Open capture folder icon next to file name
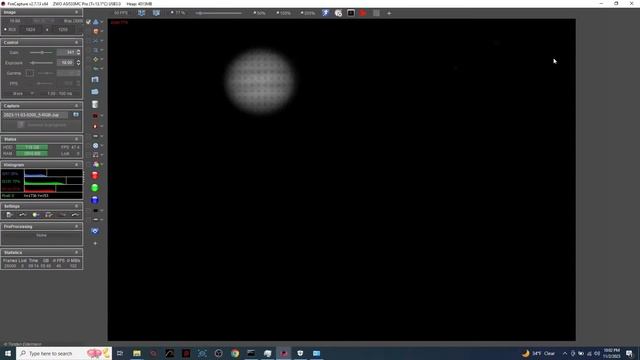Screen dimensions: 640x360 tap(76, 115)
